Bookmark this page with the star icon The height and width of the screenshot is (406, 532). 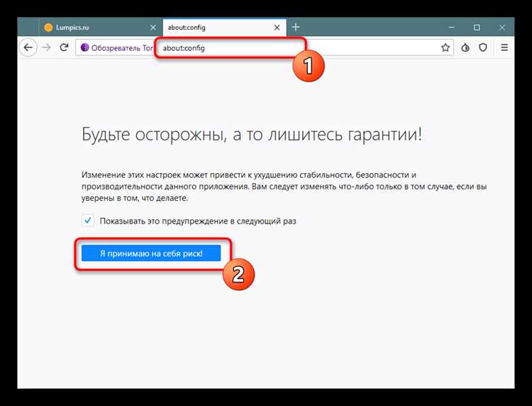pyautogui.click(x=445, y=48)
